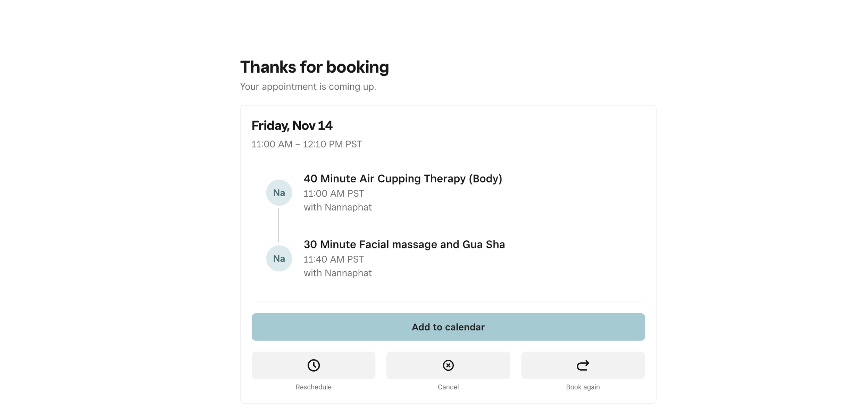This screenshot has height=412, width=868.
Task: Click the Cancel circled X icon
Action: [x=448, y=365]
